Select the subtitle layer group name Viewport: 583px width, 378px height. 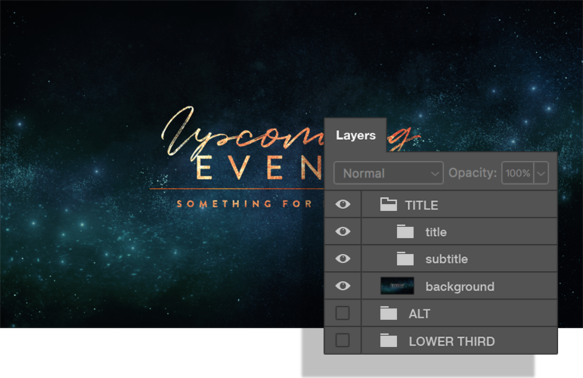point(447,259)
